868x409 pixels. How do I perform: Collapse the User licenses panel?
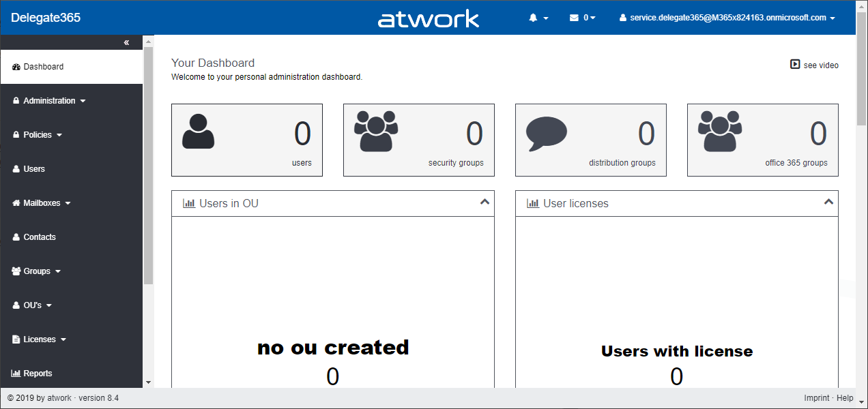[828, 202]
